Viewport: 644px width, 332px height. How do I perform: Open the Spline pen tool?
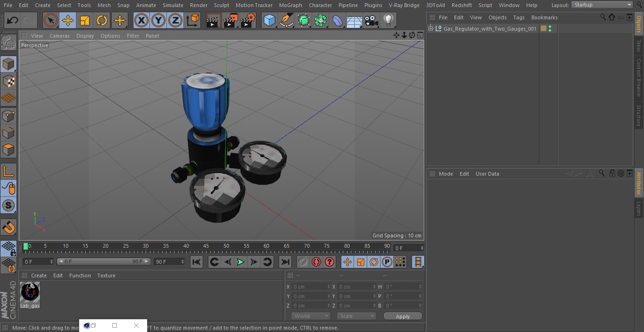tap(286, 20)
